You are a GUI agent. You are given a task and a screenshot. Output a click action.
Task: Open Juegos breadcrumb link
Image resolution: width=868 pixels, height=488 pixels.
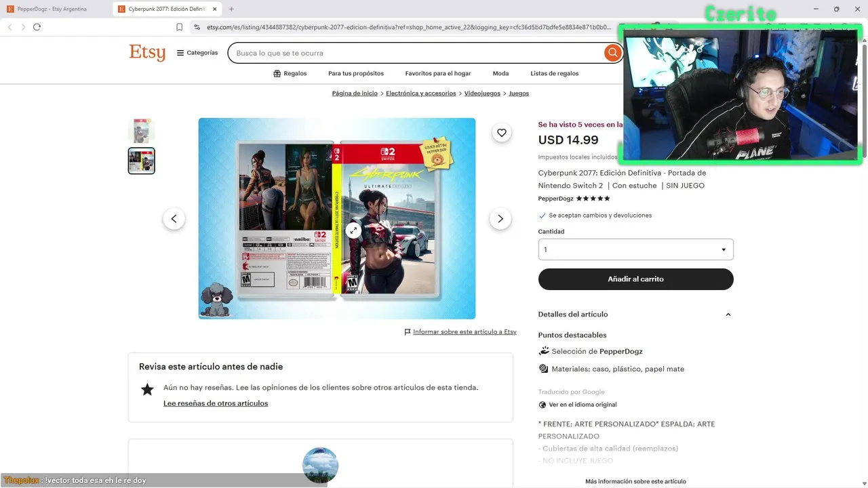519,94
